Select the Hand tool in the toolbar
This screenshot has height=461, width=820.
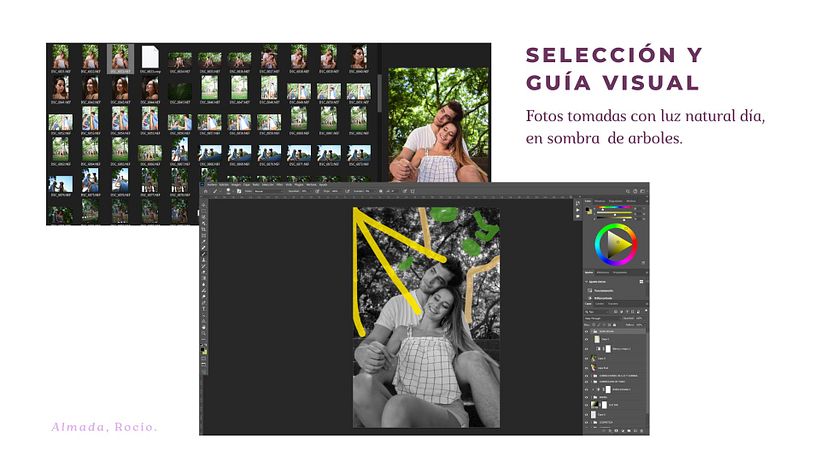pyautogui.click(x=204, y=326)
